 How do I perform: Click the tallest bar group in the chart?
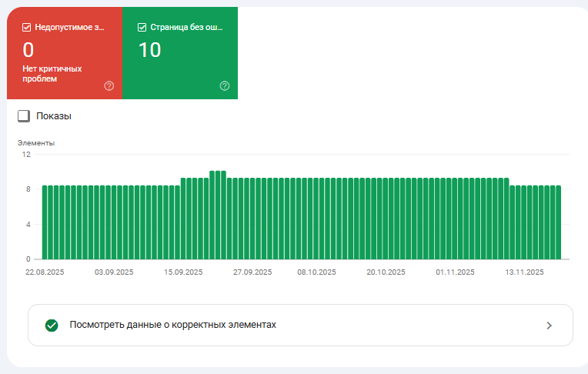pos(218,215)
